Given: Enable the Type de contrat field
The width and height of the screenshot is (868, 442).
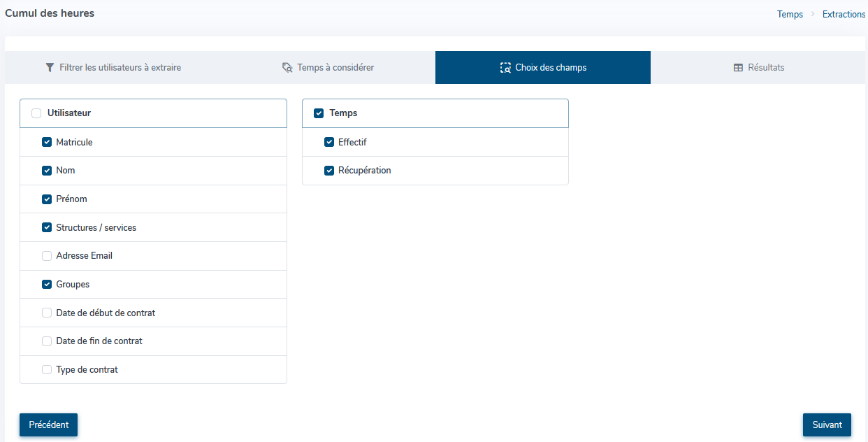Looking at the screenshot, I should coord(47,370).
